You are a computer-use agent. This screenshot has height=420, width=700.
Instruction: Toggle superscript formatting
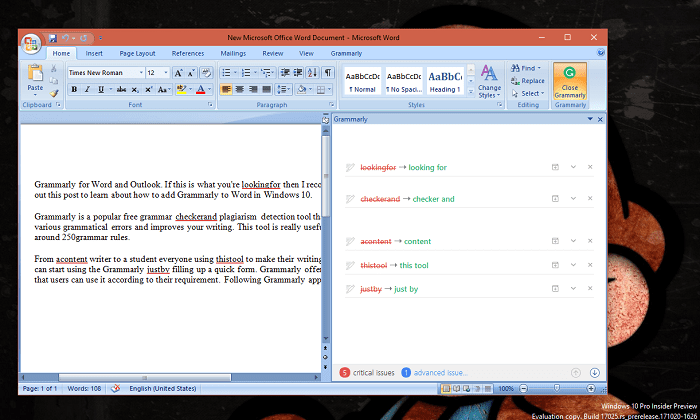click(x=148, y=89)
